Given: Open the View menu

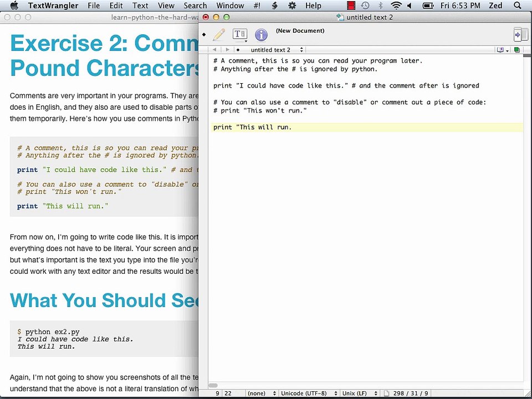Looking at the screenshot, I should [x=166, y=6].
